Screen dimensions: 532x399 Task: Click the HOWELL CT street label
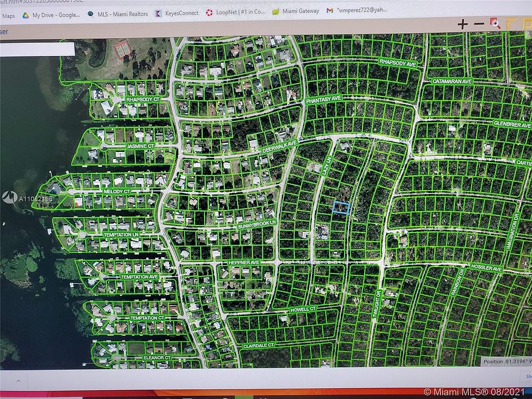(303, 309)
